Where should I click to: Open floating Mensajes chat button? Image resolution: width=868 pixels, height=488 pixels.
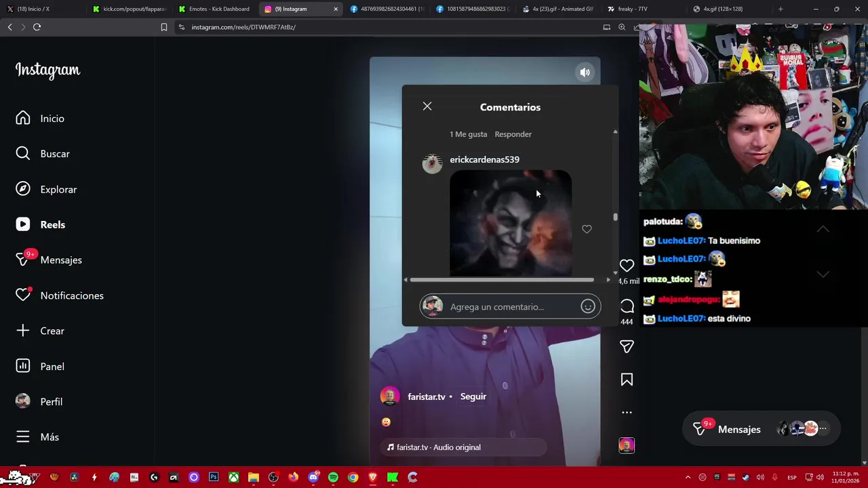click(762, 429)
